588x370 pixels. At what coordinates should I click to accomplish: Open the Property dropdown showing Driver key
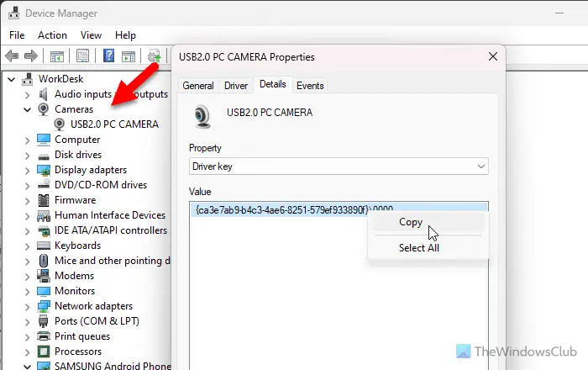[339, 166]
